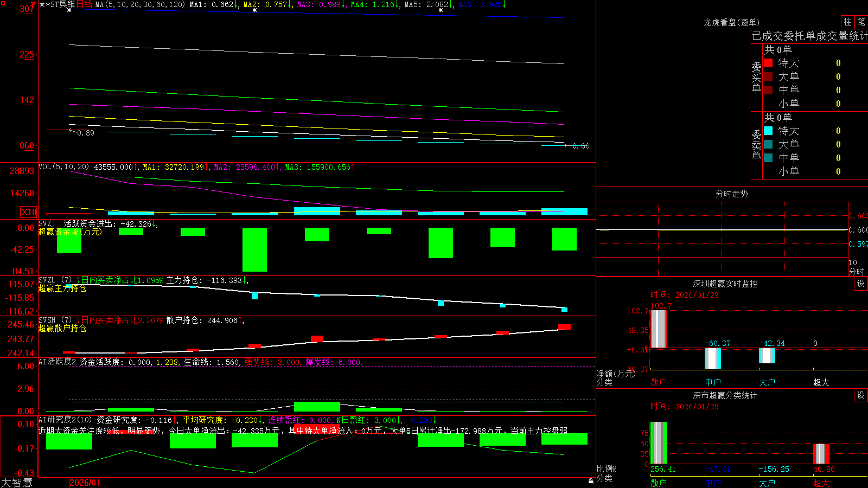
Task: Click the X10 volume scale marker
Action: [29, 212]
